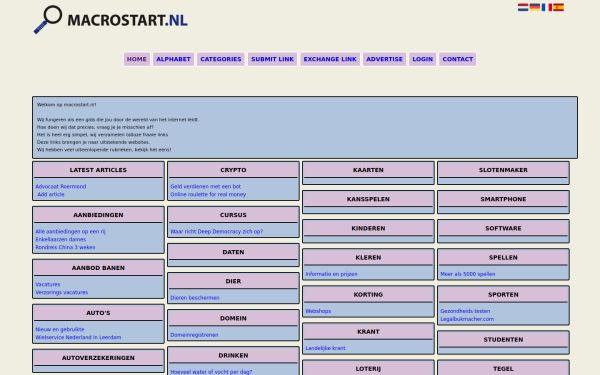Click the Add article link
Viewport: 600px width, 375px height.
point(51,194)
